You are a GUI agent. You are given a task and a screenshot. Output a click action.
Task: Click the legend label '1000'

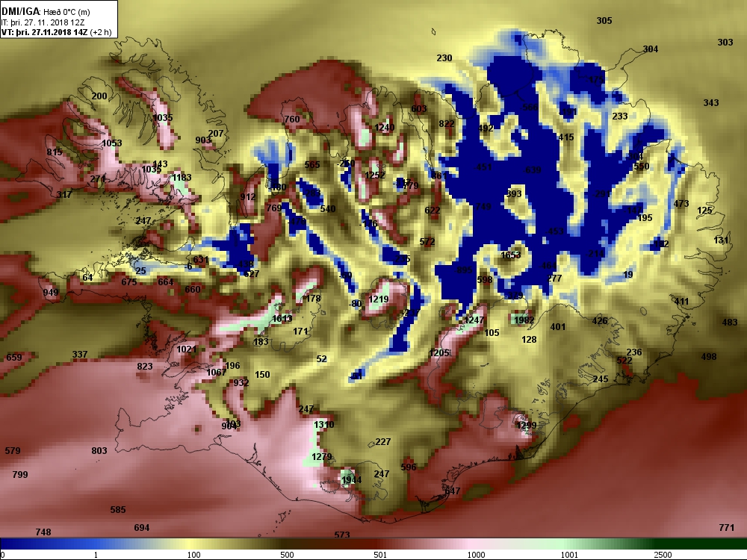(x=476, y=555)
